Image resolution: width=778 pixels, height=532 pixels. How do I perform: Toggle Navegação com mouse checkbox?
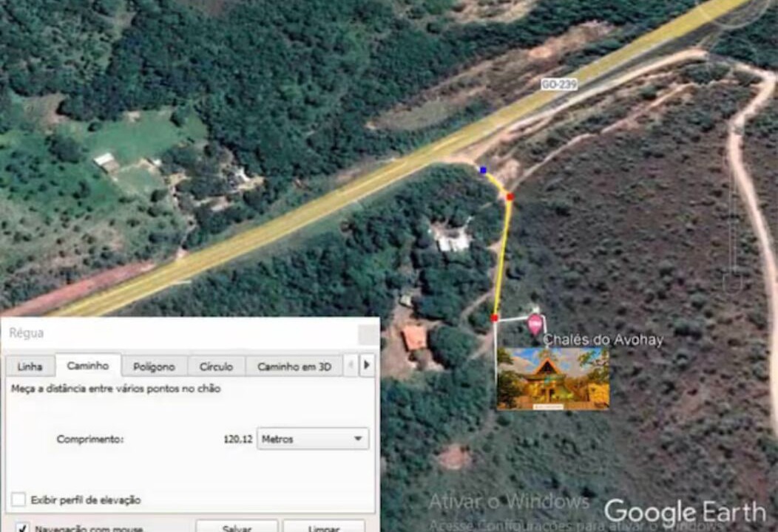(22, 528)
